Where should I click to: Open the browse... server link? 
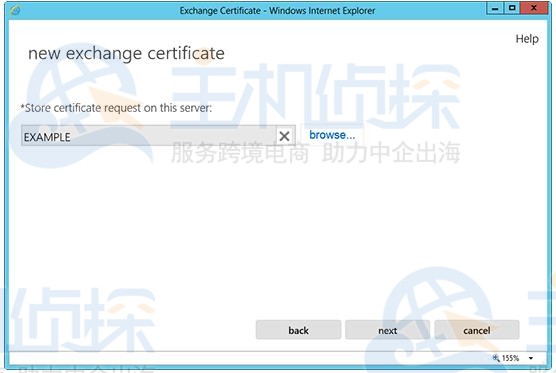(332, 135)
